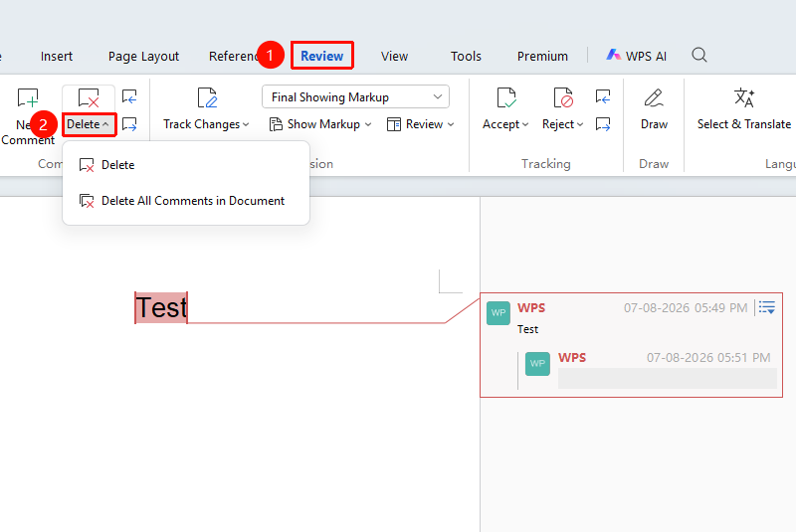The height and width of the screenshot is (532, 796).
Task: Click the comment text Test in sidebar
Action: coord(527,329)
